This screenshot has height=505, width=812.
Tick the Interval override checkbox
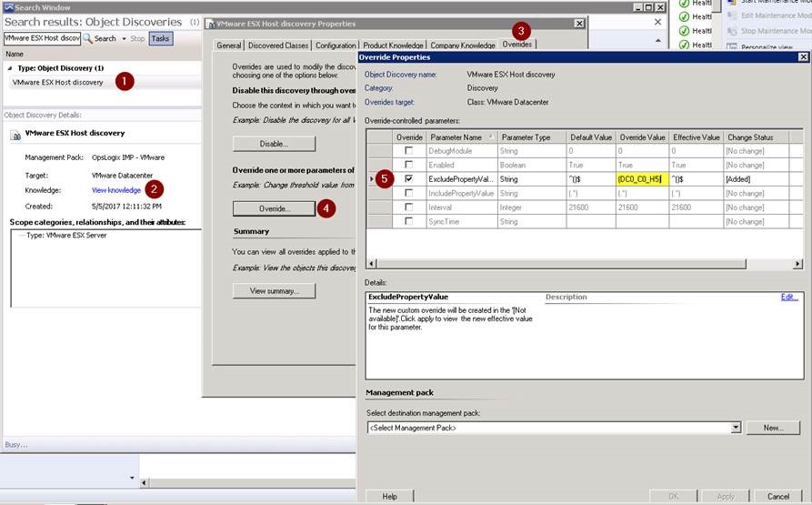click(x=407, y=207)
